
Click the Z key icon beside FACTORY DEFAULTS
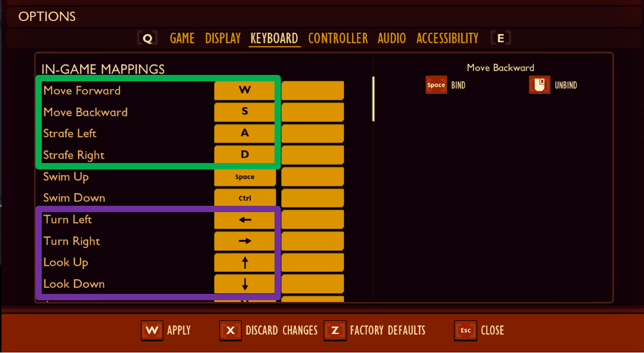click(x=335, y=331)
